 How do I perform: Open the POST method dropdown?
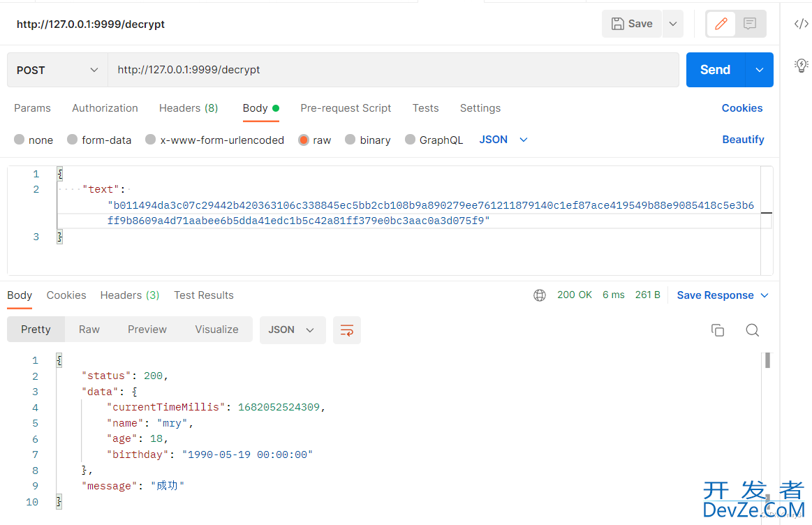pyautogui.click(x=57, y=70)
